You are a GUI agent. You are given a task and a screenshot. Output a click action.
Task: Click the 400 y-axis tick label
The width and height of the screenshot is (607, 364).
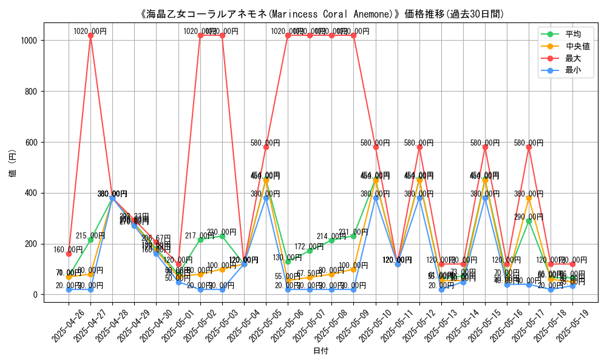pos(31,194)
